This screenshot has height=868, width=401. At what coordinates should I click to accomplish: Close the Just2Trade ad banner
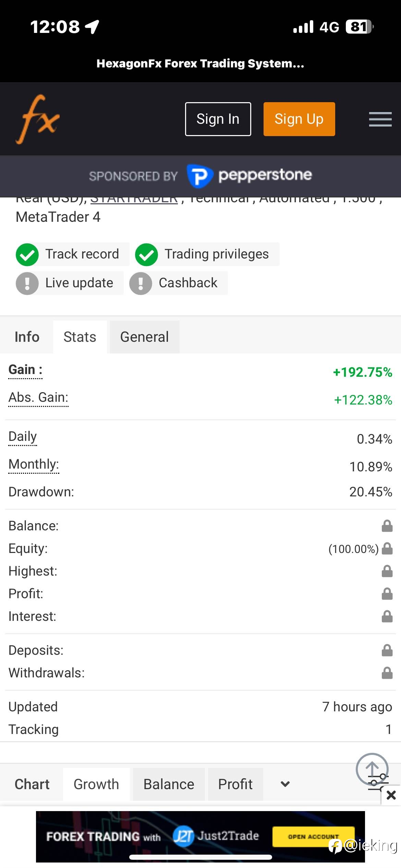[391, 795]
